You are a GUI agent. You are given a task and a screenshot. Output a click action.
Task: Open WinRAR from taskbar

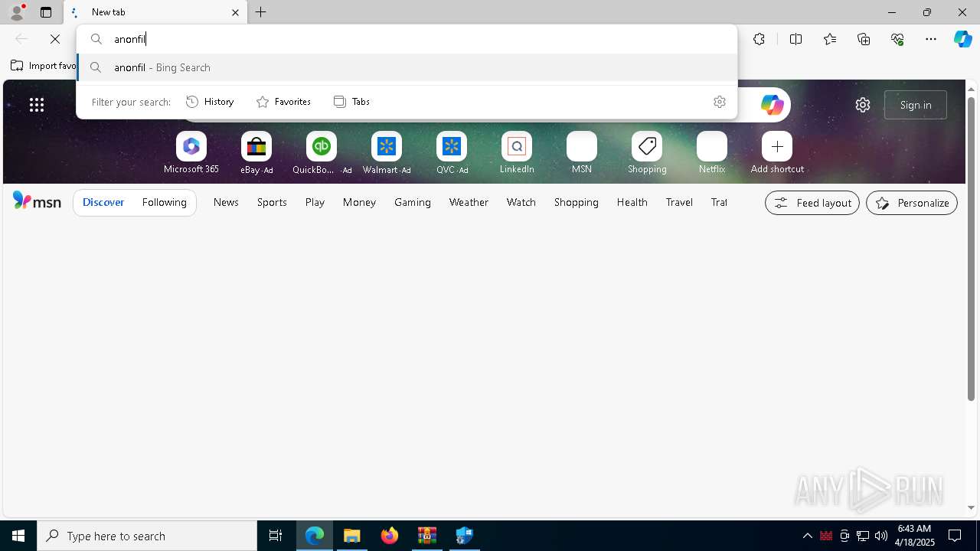(427, 536)
